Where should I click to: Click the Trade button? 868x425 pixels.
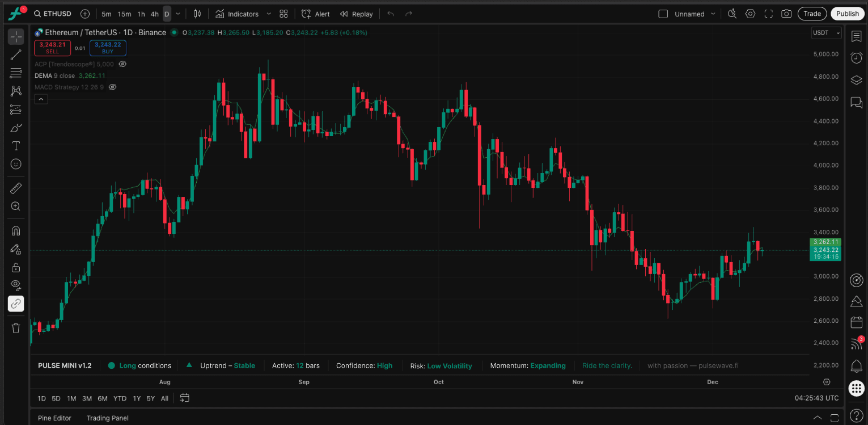point(812,14)
